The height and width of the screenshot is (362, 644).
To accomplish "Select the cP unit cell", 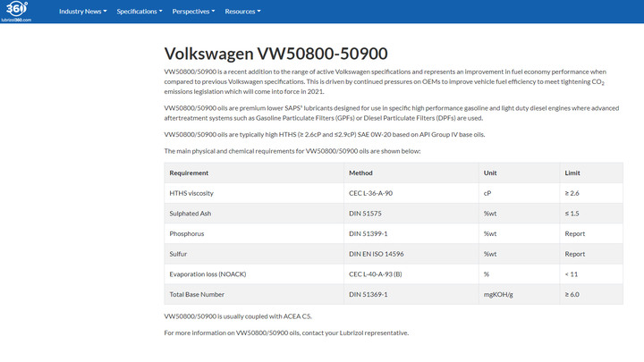I will click(x=519, y=193).
